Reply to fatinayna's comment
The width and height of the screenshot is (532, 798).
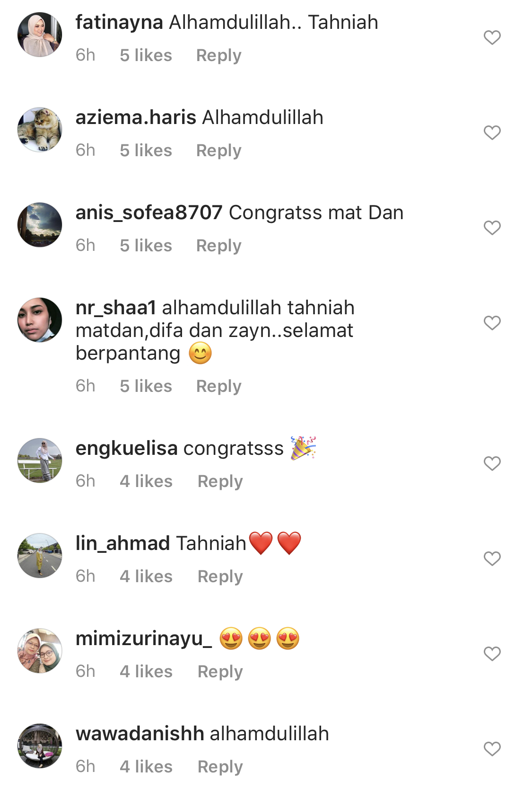click(218, 56)
